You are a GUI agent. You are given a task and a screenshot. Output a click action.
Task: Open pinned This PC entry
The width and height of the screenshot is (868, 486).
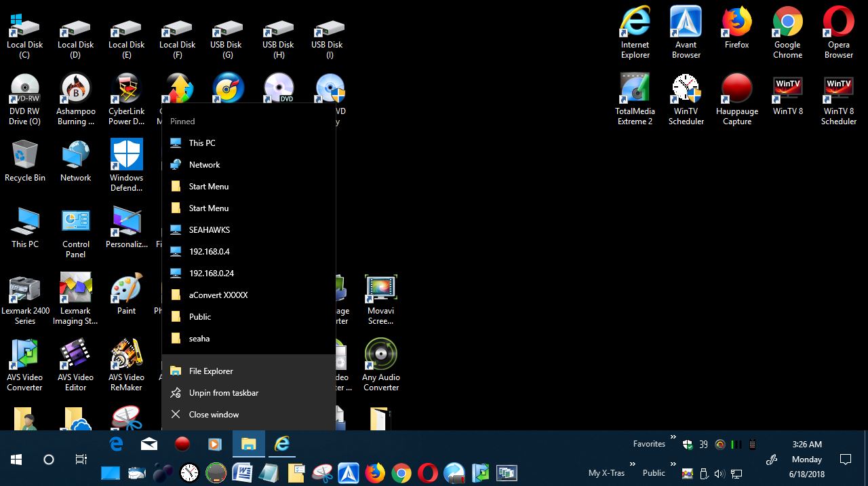point(202,143)
